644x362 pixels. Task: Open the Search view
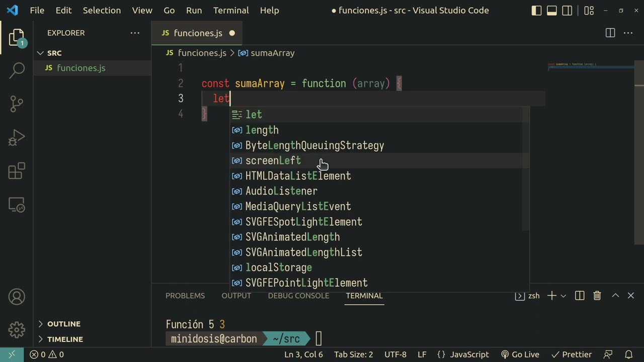pyautogui.click(x=17, y=70)
